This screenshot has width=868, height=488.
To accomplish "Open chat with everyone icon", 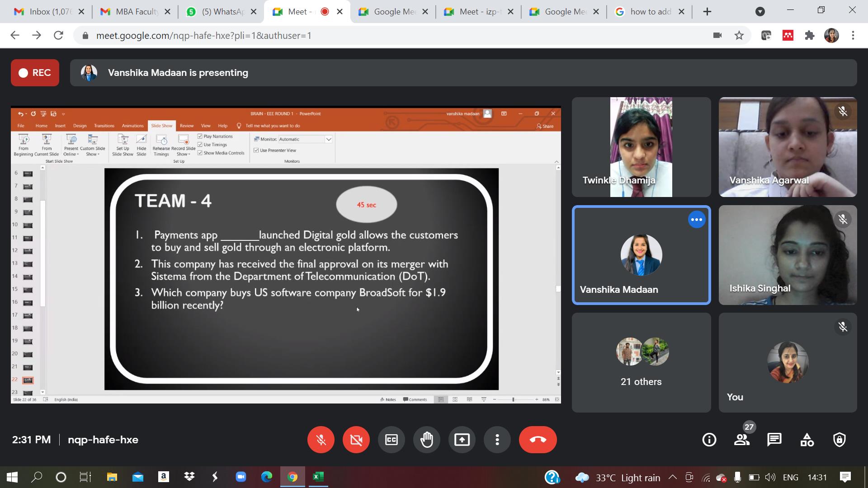I will [774, 440].
